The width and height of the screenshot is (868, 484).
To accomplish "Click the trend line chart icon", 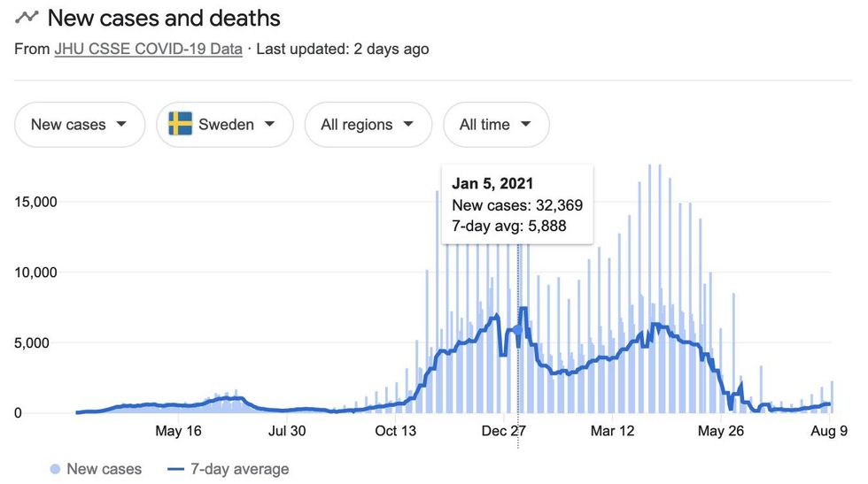I will click(27, 17).
